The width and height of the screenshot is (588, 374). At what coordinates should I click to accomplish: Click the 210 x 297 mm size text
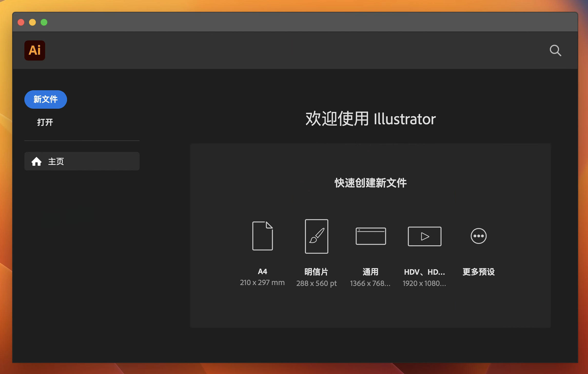262,283
